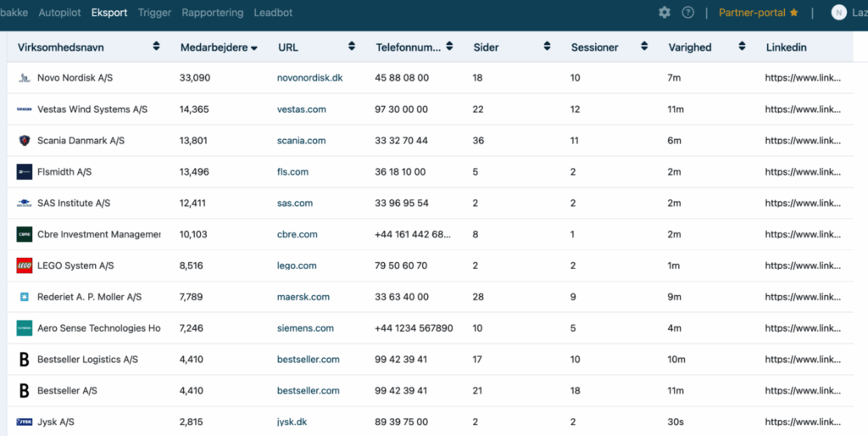Sort by Sider column arrows
This screenshot has height=436, width=868.
pos(548,47)
